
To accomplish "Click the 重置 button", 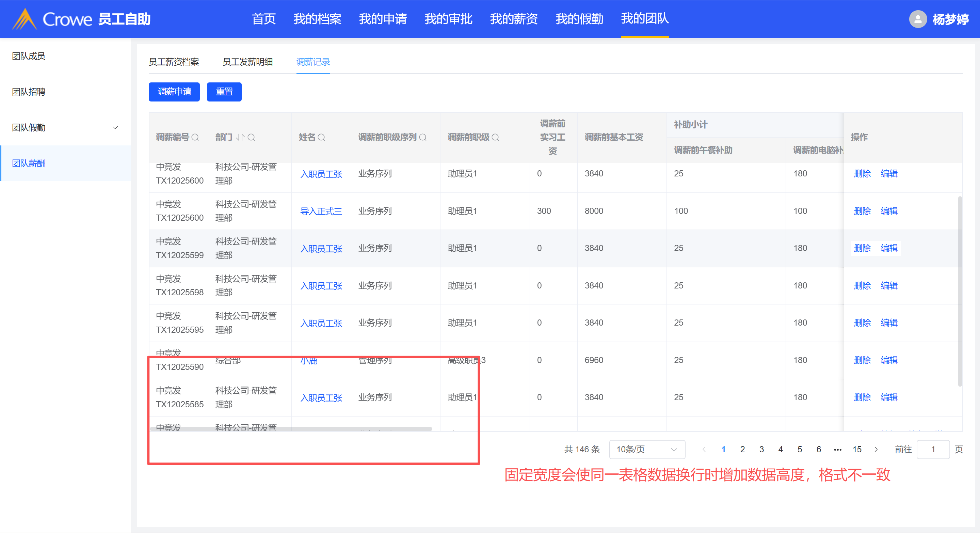I will click(224, 92).
